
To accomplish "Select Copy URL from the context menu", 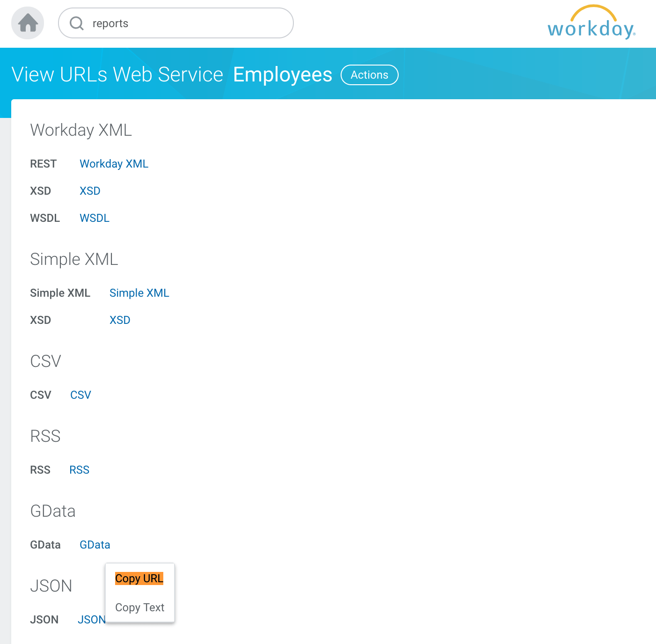I will point(139,578).
